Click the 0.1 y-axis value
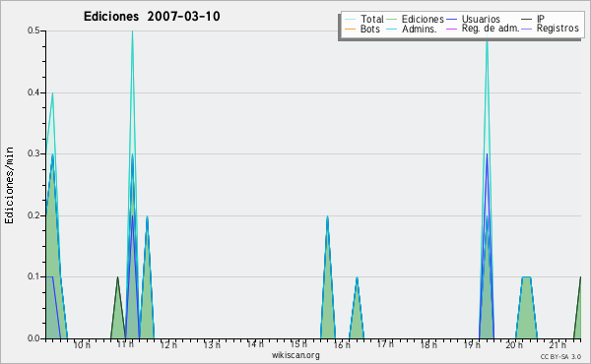The image size is (591, 364). [x=33, y=276]
